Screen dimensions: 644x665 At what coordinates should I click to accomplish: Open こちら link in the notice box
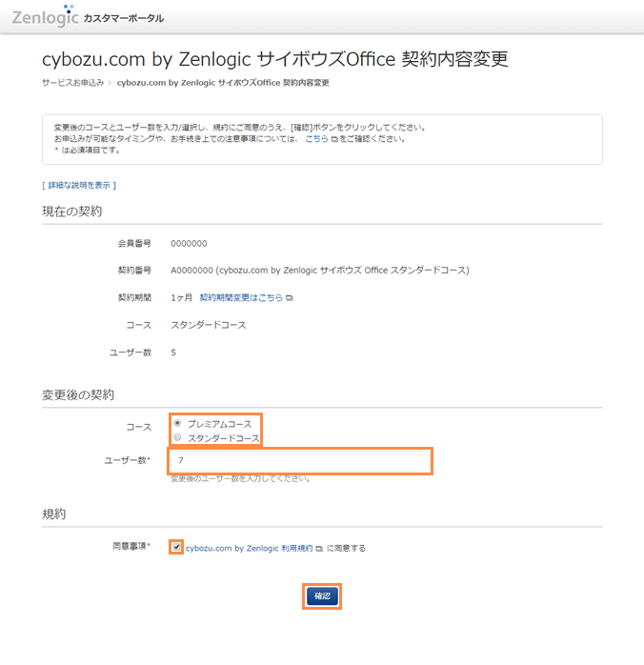coord(316,139)
